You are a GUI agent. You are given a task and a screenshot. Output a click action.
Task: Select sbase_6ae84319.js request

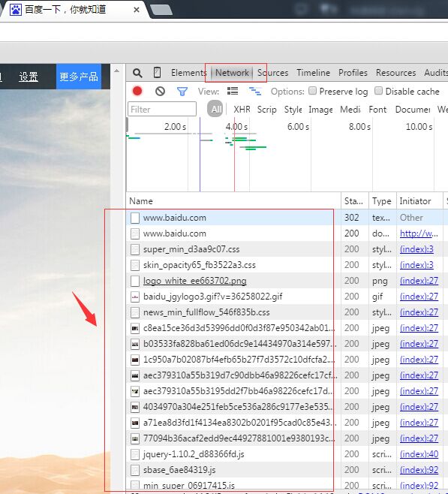click(287, 470)
